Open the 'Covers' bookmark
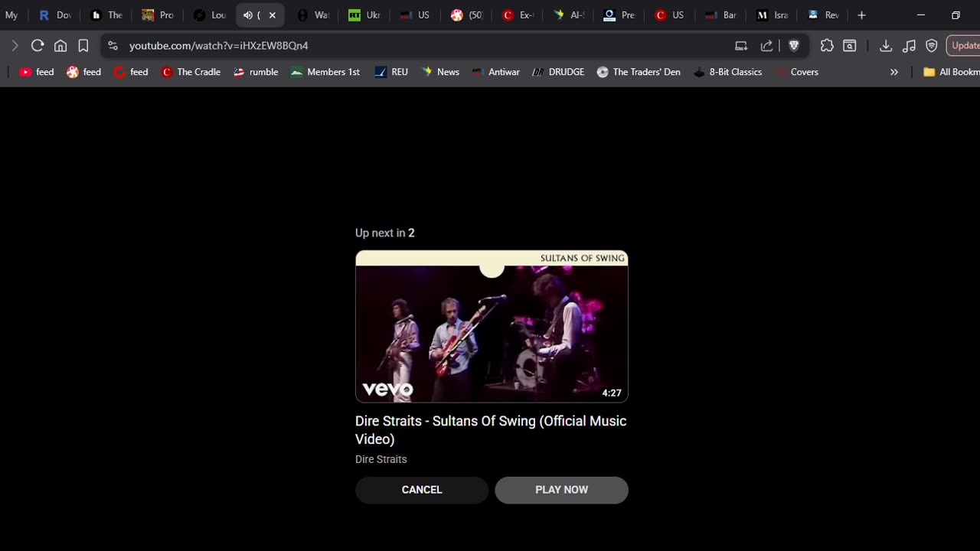 [797, 72]
